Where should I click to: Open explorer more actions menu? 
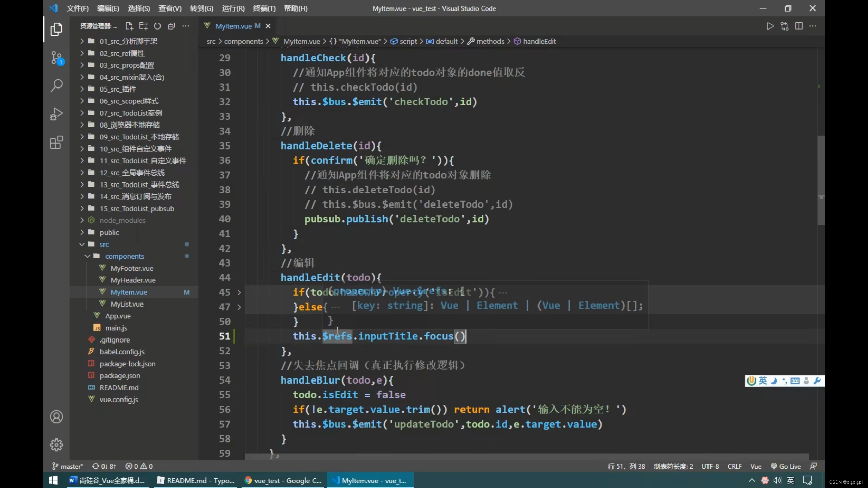[186, 26]
